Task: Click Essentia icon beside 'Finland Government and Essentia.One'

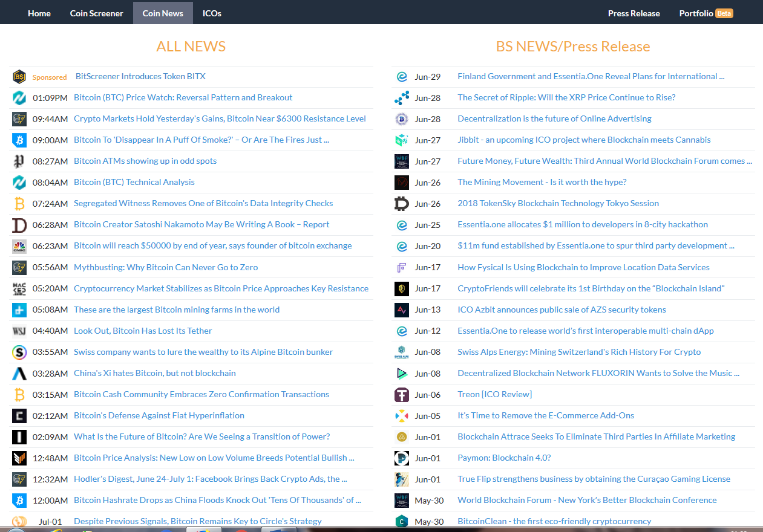Action: [x=402, y=77]
